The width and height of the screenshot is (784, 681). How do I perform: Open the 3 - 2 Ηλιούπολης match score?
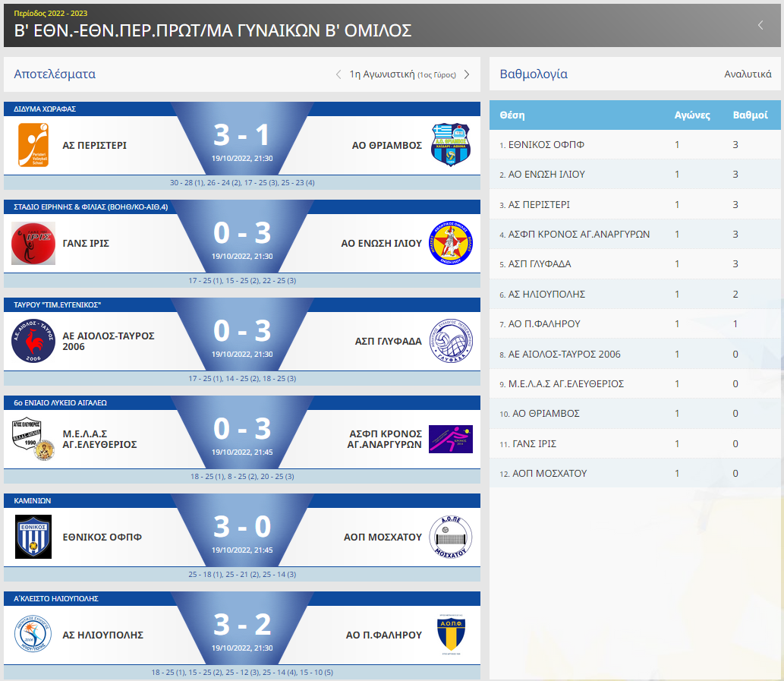pyautogui.click(x=242, y=625)
